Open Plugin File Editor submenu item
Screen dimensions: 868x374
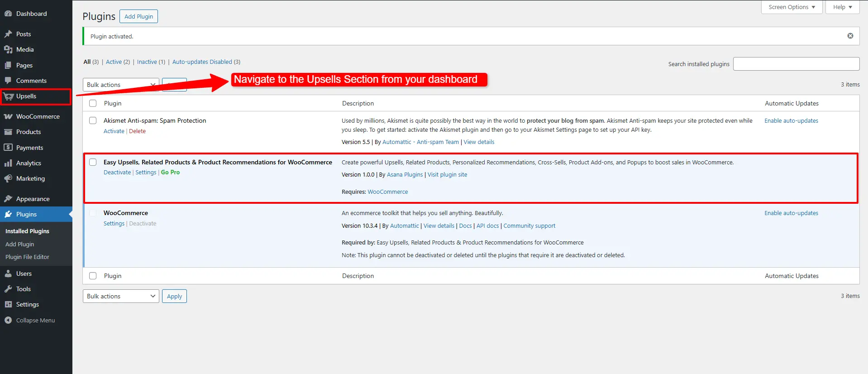[27, 257]
